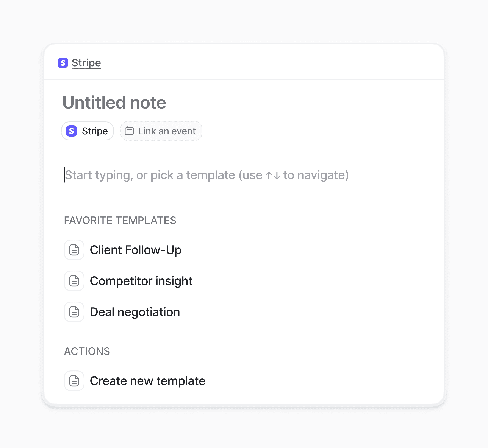Image resolution: width=488 pixels, height=448 pixels.
Task: Click the up arrow symbol in the placeholder
Action: pos(269,176)
